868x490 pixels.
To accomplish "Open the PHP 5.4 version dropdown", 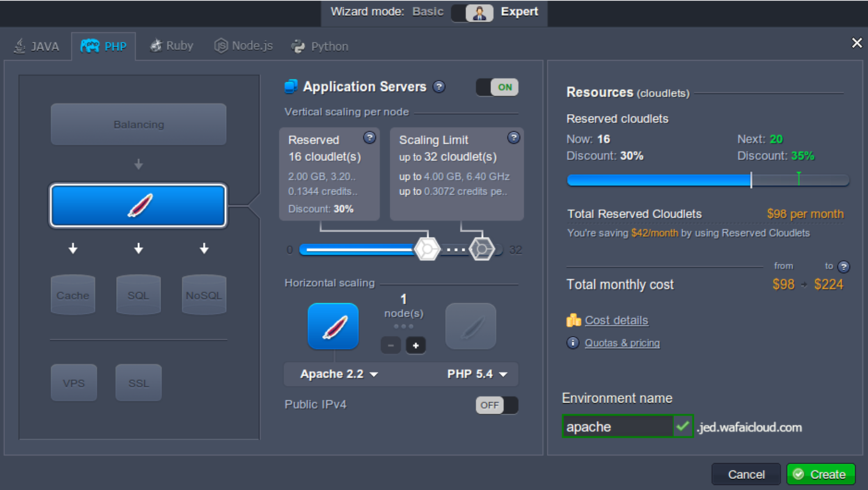I will 478,374.
